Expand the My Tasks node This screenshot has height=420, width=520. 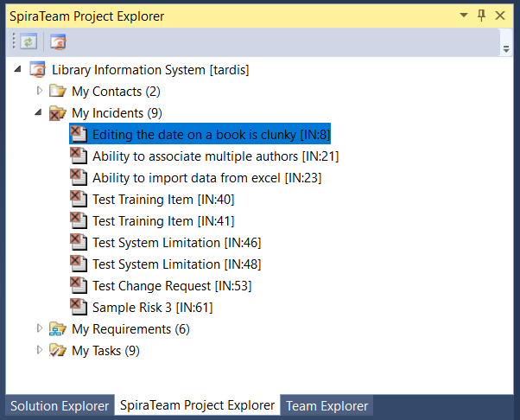point(39,350)
